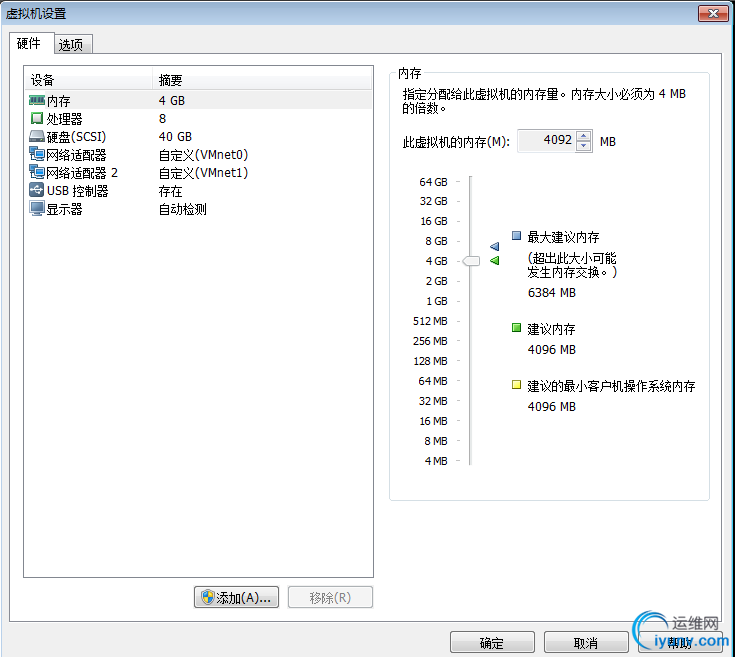Decrease memory with the down spinner arrow
The width and height of the screenshot is (735, 657).
[583, 146]
